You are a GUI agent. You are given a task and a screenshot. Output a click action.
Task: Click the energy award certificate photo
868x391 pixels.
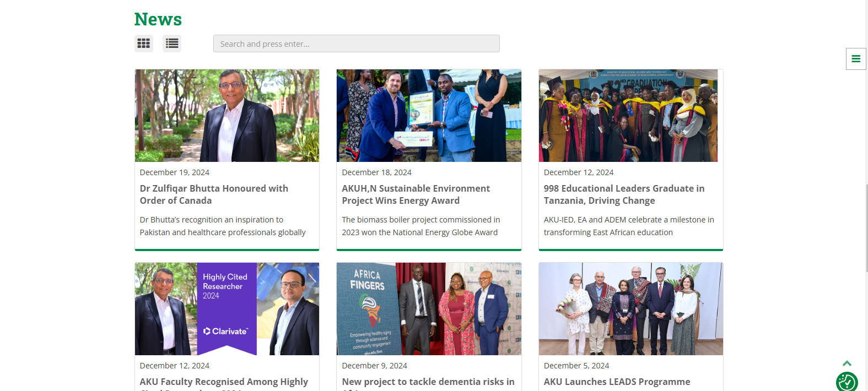tap(429, 116)
